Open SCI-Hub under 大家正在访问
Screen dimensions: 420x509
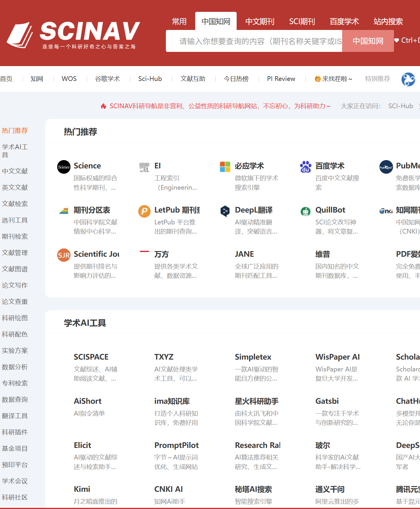click(401, 106)
